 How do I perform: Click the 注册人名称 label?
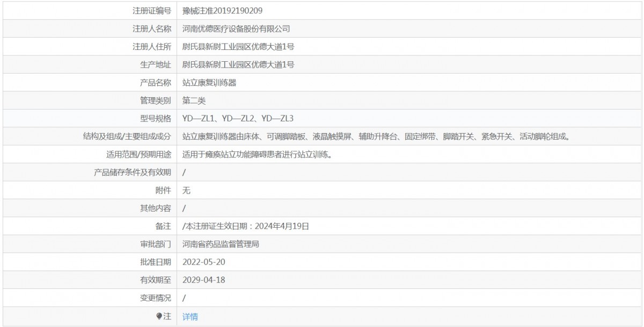pyautogui.click(x=152, y=29)
